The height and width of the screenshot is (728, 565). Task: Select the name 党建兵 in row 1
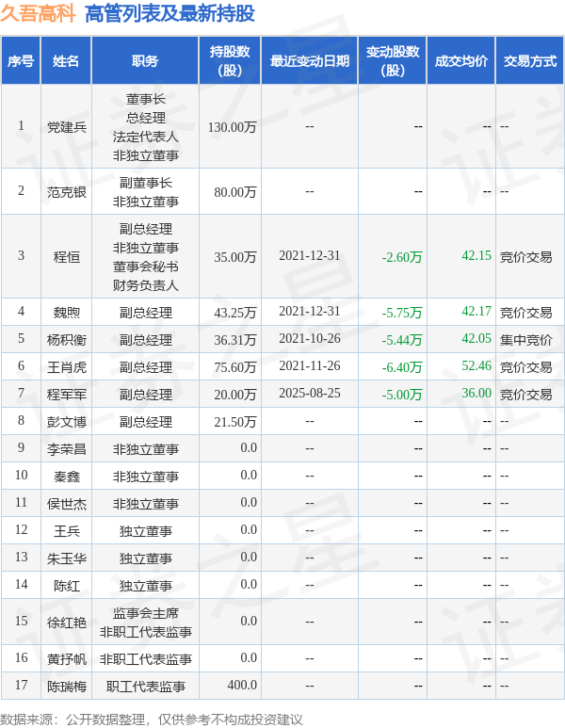67,127
